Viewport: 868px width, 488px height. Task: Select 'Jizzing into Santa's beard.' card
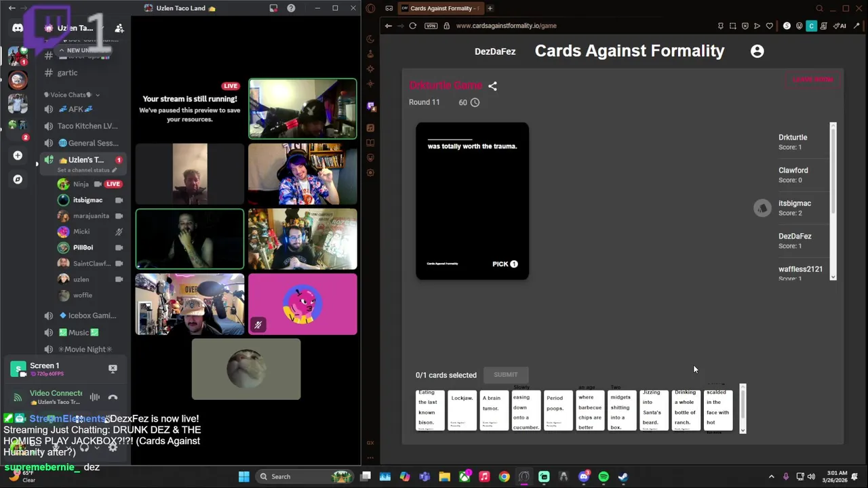click(654, 410)
